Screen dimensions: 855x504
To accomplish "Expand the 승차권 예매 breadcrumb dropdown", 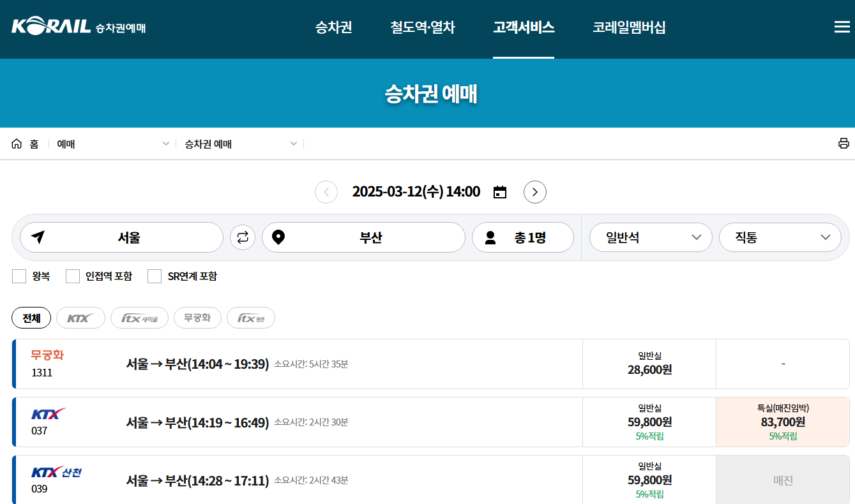I will [241, 144].
